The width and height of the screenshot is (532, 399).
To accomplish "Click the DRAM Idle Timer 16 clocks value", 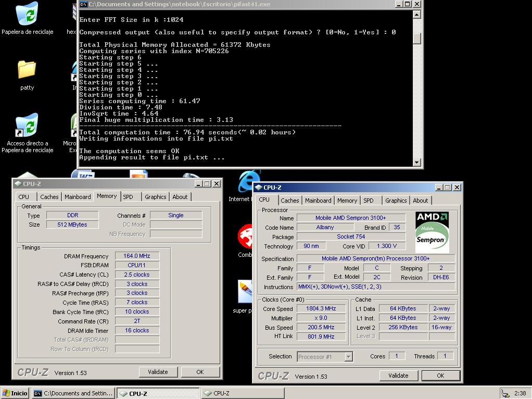I will coord(137,330).
